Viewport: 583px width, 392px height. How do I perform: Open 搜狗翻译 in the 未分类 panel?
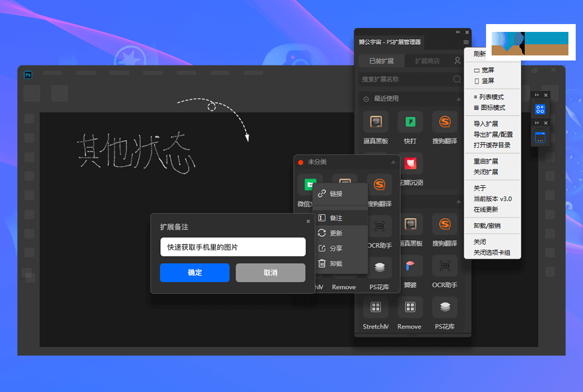380,185
